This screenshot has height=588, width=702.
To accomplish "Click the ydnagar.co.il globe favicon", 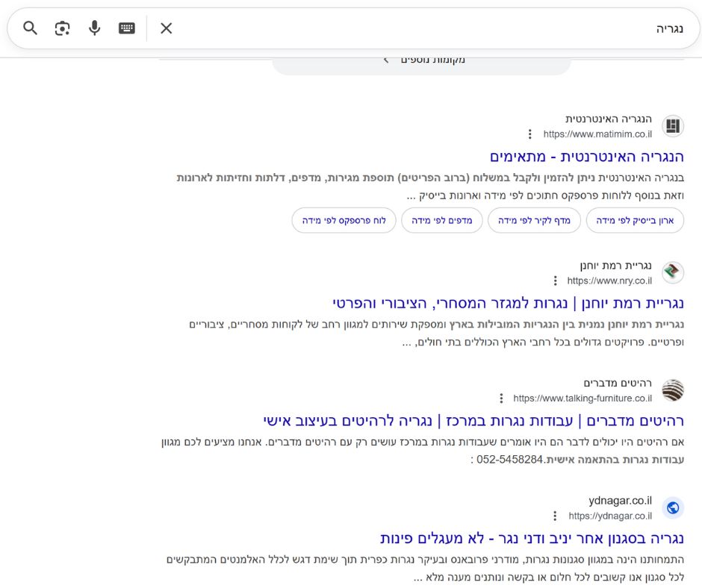I will (673, 507).
